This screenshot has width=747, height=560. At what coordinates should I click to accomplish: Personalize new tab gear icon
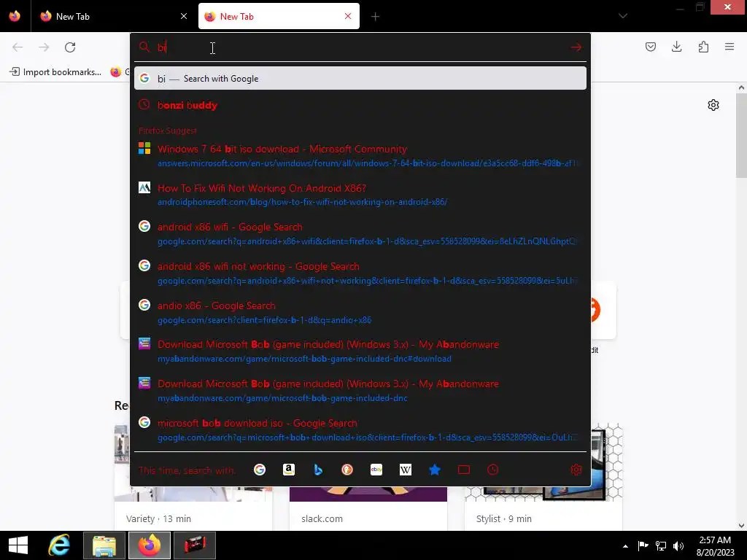[713, 105]
